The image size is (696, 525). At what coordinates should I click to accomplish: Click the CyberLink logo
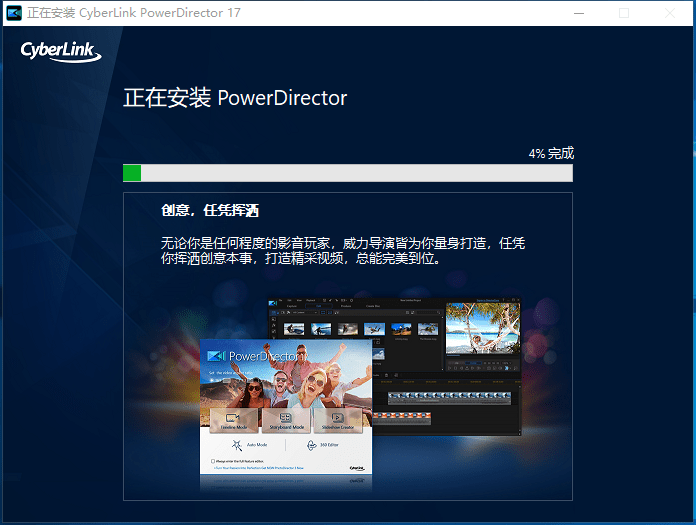(x=61, y=51)
